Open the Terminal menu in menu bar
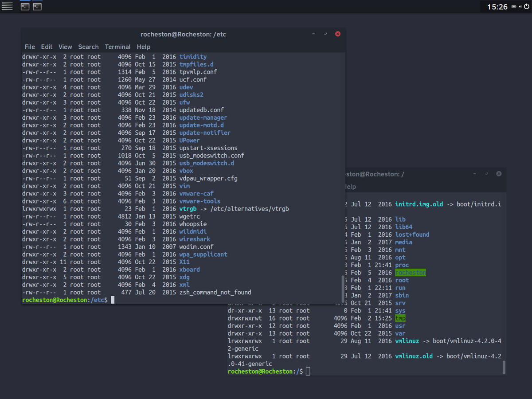Image resolution: width=532 pixels, height=399 pixels. click(117, 47)
